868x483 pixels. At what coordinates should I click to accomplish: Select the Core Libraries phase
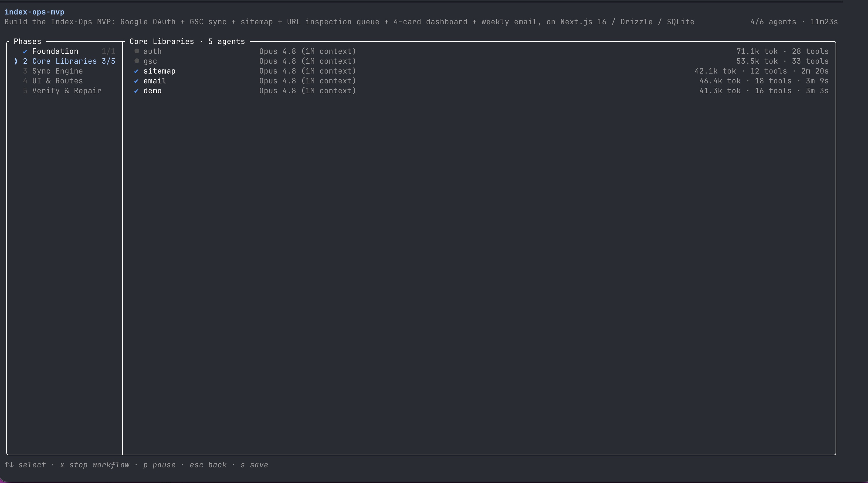(65, 61)
